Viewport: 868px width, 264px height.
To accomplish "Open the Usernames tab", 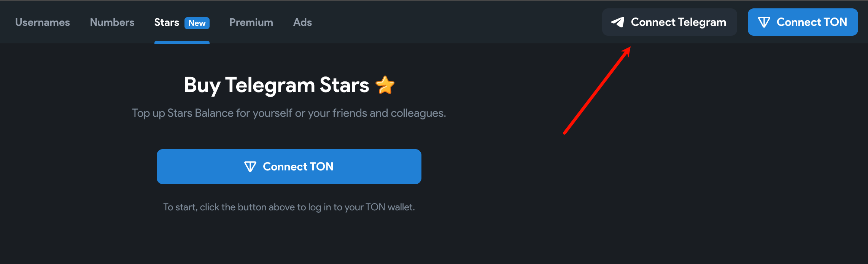I will (x=43, y=22).
